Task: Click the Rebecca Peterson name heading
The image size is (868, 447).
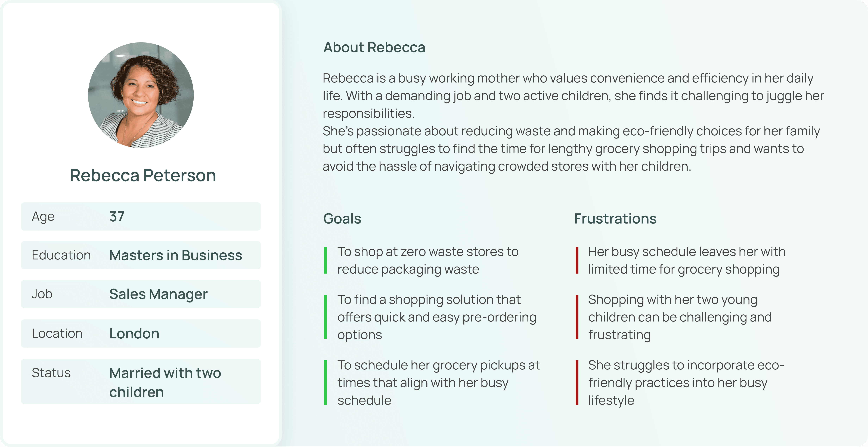Action: [x=143, y=175]
